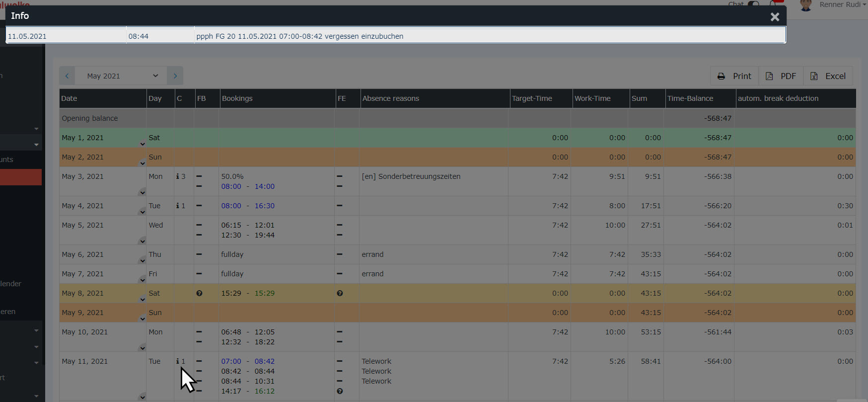The width and height of the screenshot is (868, 402).
Task: Click the Absence reasons column header
Action: (435, 98)
